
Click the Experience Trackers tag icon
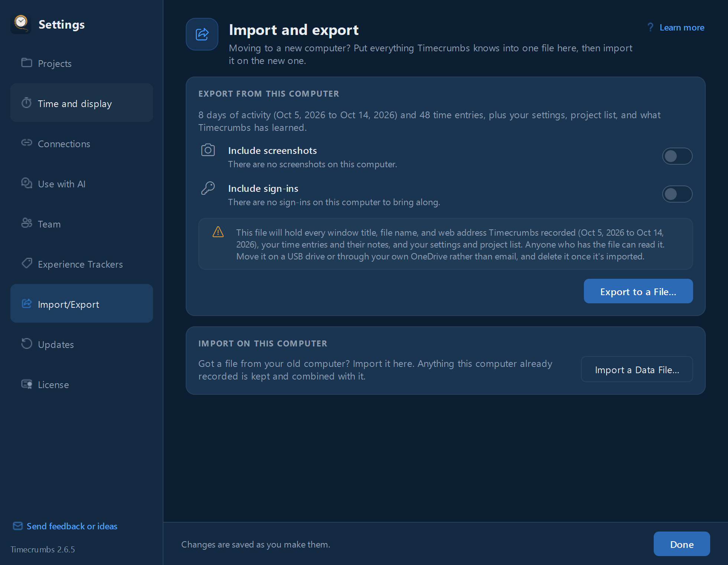[x=27, y=263]
